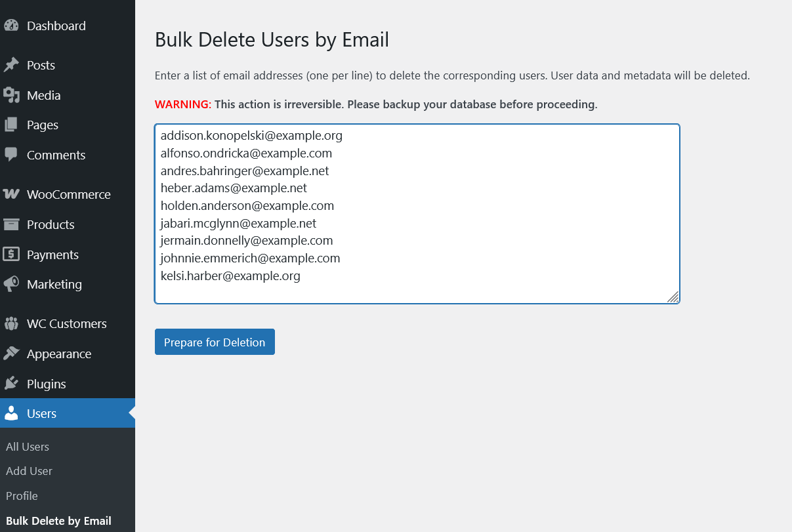This screenshot has height=532, width=792.
Task: Click the Marketing megaphone icon
Action: coord(11,285)
